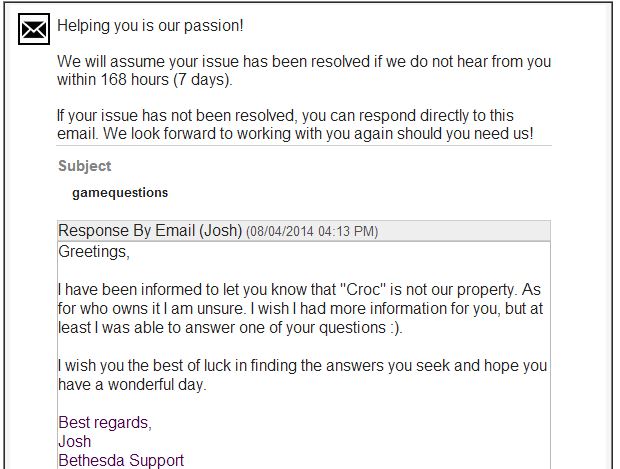Click the "As for who owns it" sentence
620x469 pixels.
click(x=300, y=299)
